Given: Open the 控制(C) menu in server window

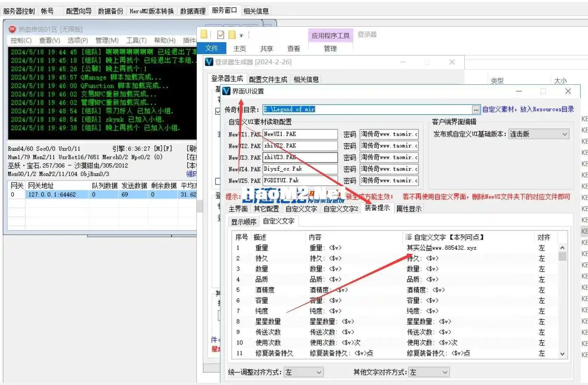Looking at the screenshot, I should coord(21,40).
